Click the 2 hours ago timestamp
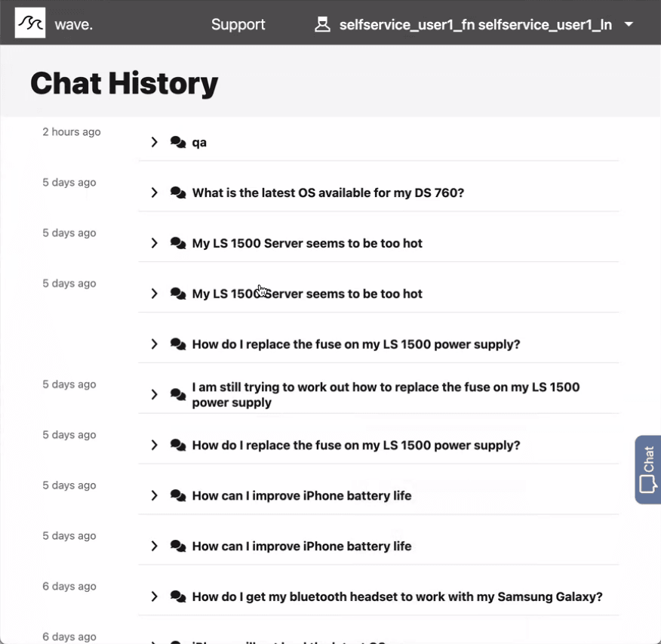Viewport: 661px width, 644px height. [71, 131]
